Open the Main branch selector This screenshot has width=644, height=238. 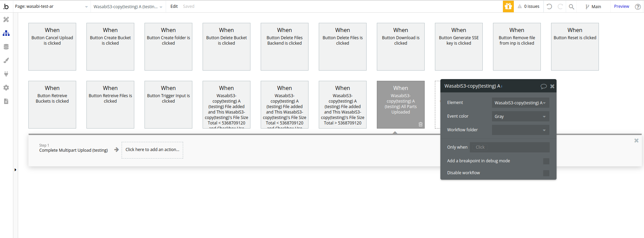click(593, 6)
